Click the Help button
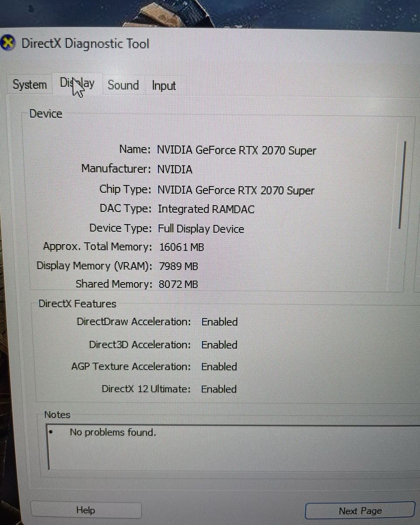 click(86, 510)
